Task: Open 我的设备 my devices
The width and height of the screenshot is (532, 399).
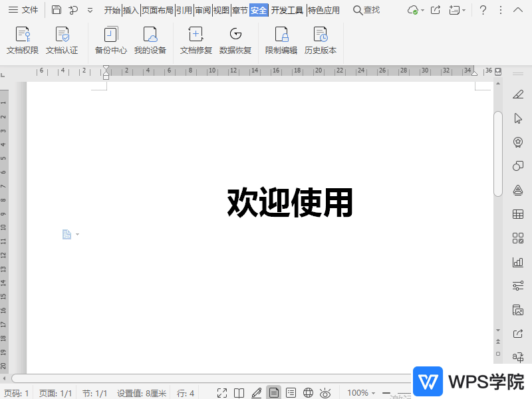Action: tap(150, 41)
